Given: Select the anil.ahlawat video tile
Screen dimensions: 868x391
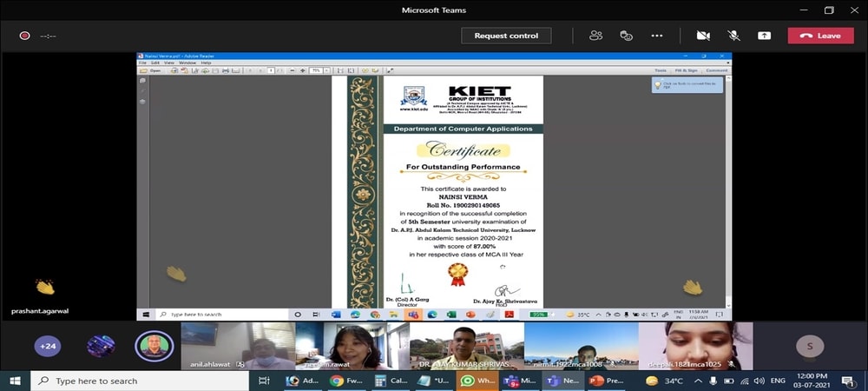Looking at the screenshot, I should [x=237, y=345].
